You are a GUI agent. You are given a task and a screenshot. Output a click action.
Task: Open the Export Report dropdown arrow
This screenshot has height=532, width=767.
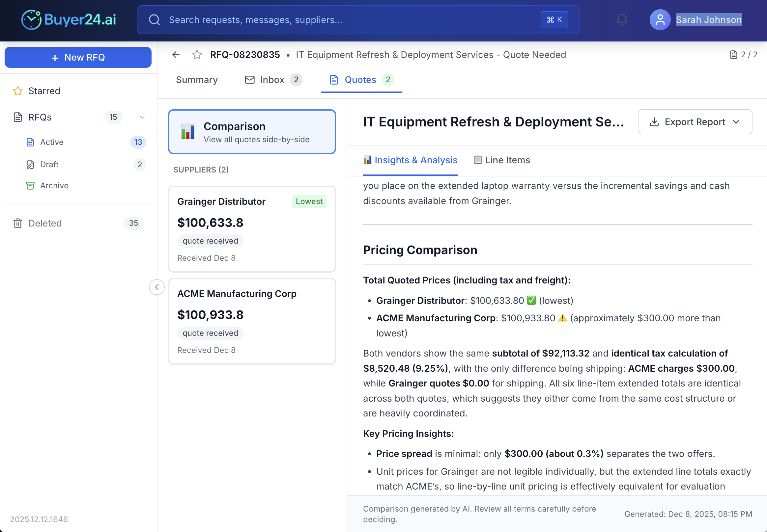pyautogui.click(x=737, y=122)
